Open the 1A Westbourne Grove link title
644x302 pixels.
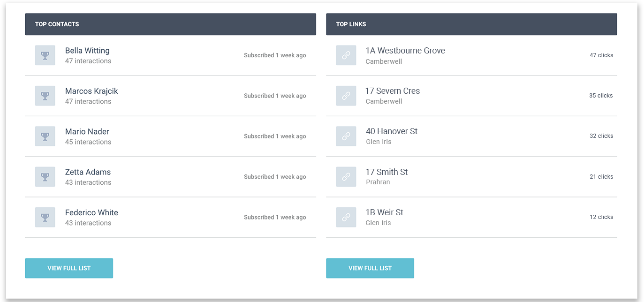[x=405, y=51]
